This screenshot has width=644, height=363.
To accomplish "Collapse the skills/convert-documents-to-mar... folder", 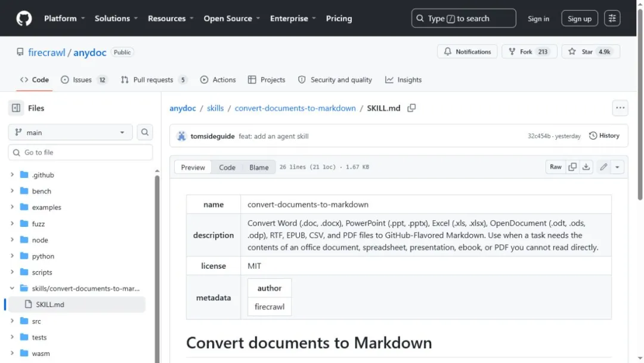I will (12, 288).
